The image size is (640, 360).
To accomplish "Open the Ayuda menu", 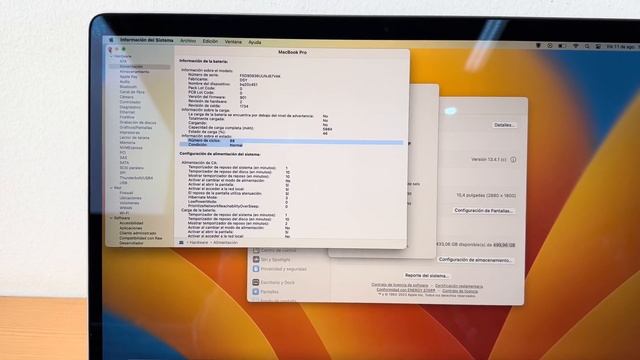I will (x=255, y=42).
